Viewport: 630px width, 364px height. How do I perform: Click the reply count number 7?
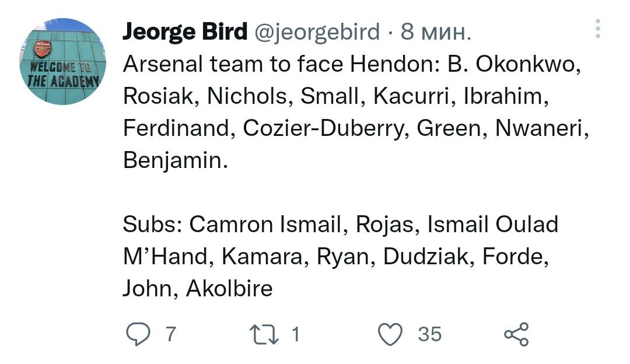point(170,334)
